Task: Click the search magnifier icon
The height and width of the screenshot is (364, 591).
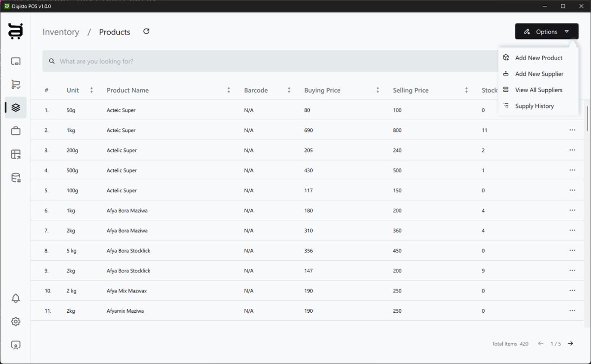Action: tap(52, 61)
